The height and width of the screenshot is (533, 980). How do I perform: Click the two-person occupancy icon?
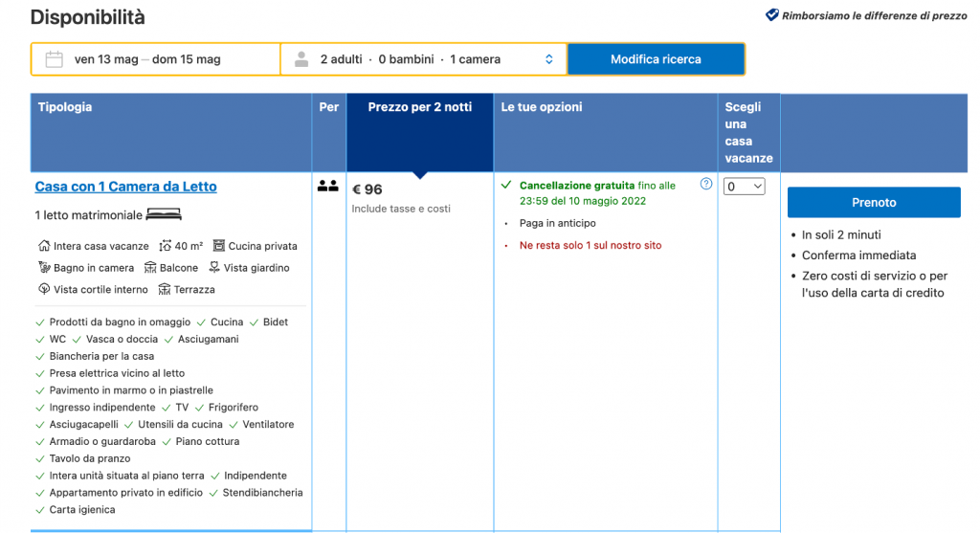coord(328,187)
